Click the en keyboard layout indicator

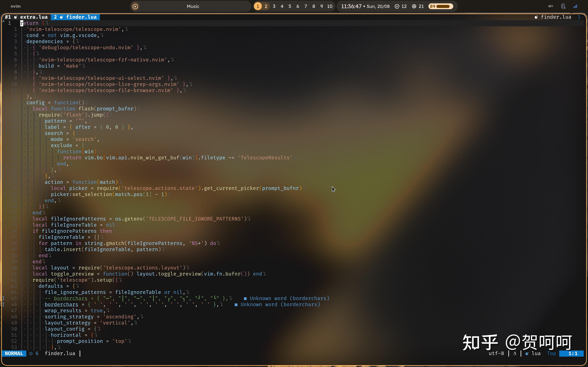click(x=551, y=6)
